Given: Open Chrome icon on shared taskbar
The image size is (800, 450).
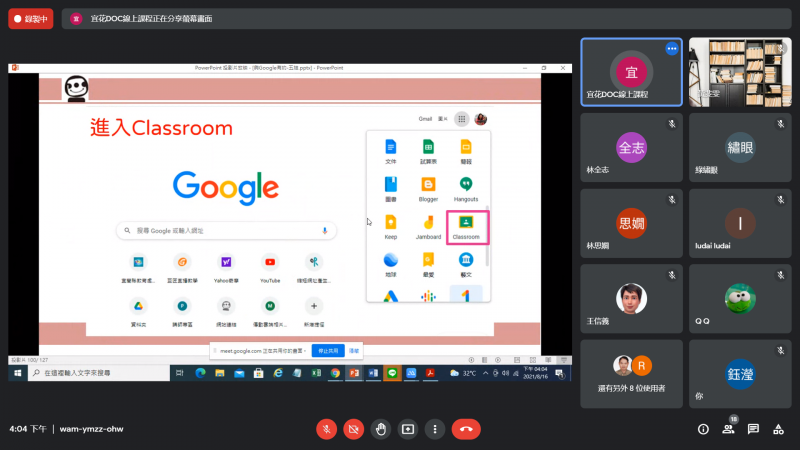Looking at the screenshot, I should point(335,373).
